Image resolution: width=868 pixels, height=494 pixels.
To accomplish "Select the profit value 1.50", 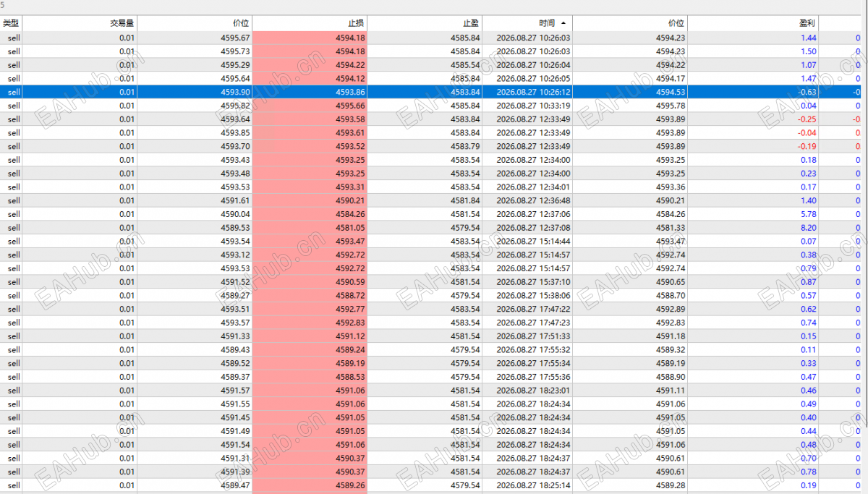I will tap(809, 51).
